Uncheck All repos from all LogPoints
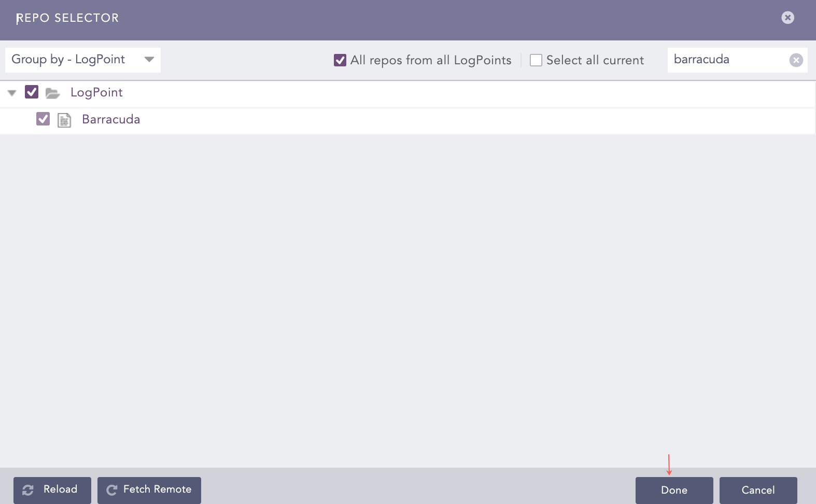The height and width of the screenshot is (504, 816). pos(340,60)
